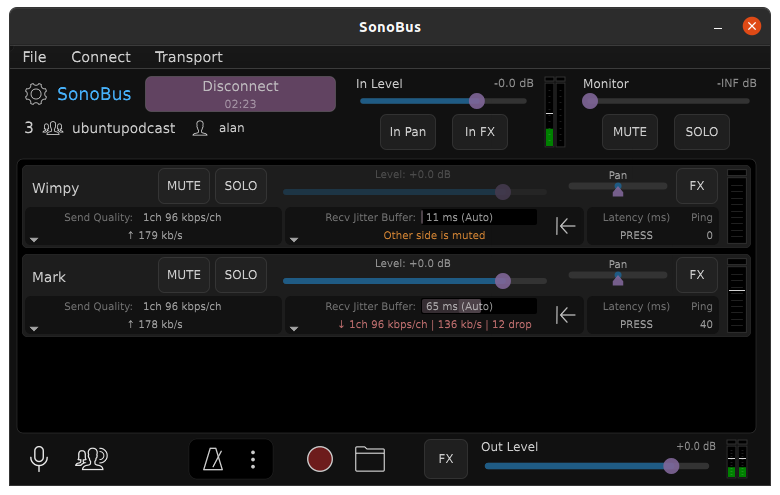
Task: Open the File menu
Action: pos(34,57)
